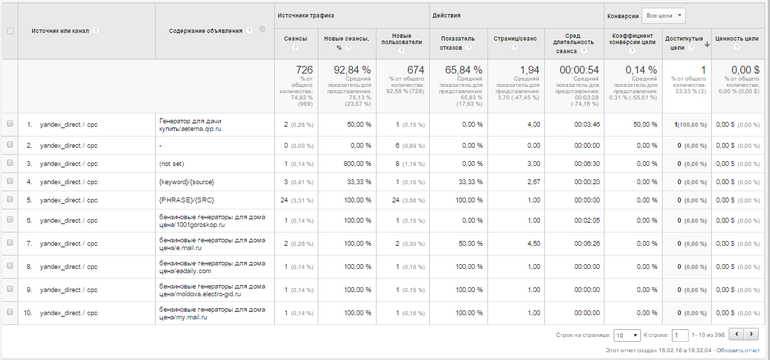Remove the Содержание объявления secondary dimension

pos(262,29)
